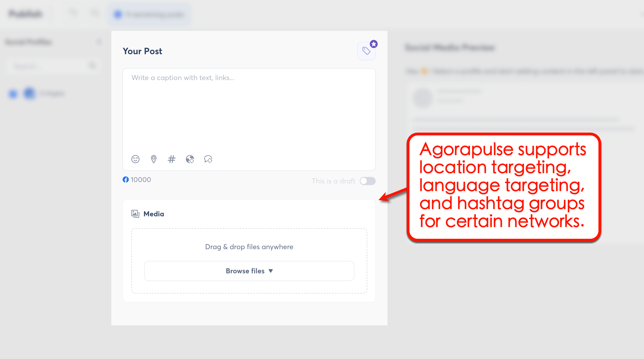Select the first profile avatar in the sidebar
The height and width of the screenshot is (359, 644).
(x=12, y=94)
